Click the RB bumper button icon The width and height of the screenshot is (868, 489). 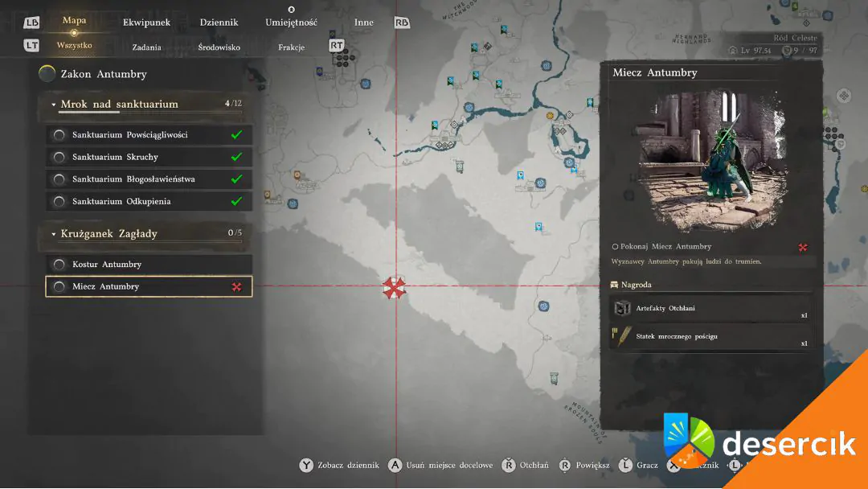[402, 23]
